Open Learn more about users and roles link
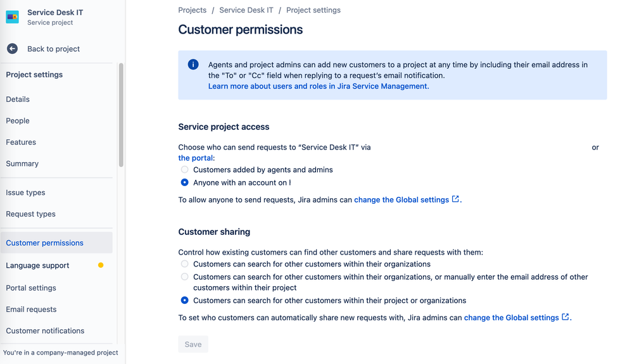 (x=317, y=86)
